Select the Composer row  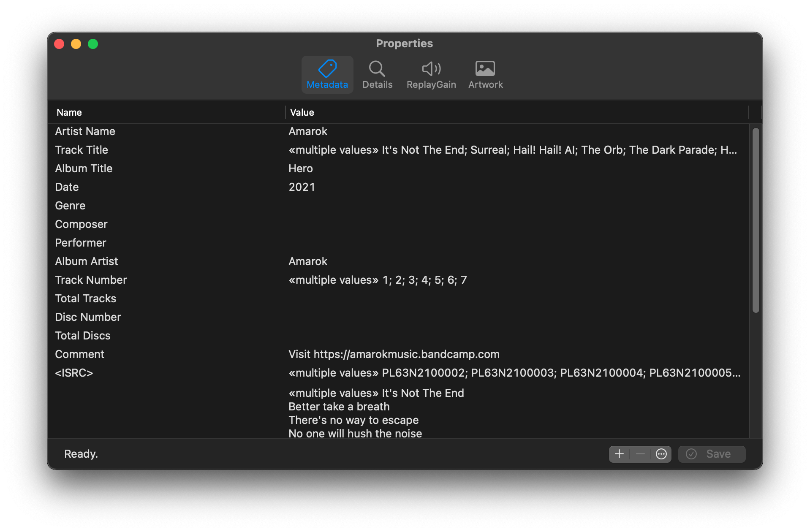(398, 224)
